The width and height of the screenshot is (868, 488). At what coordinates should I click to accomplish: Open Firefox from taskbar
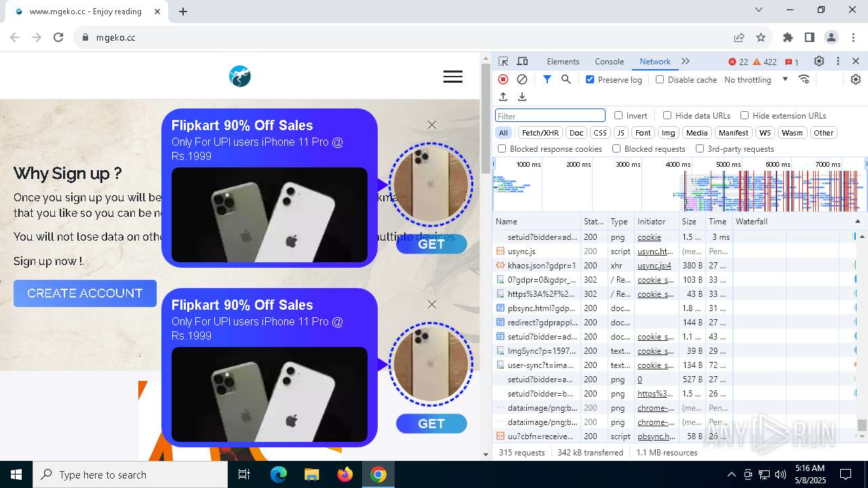click(345, 474)
